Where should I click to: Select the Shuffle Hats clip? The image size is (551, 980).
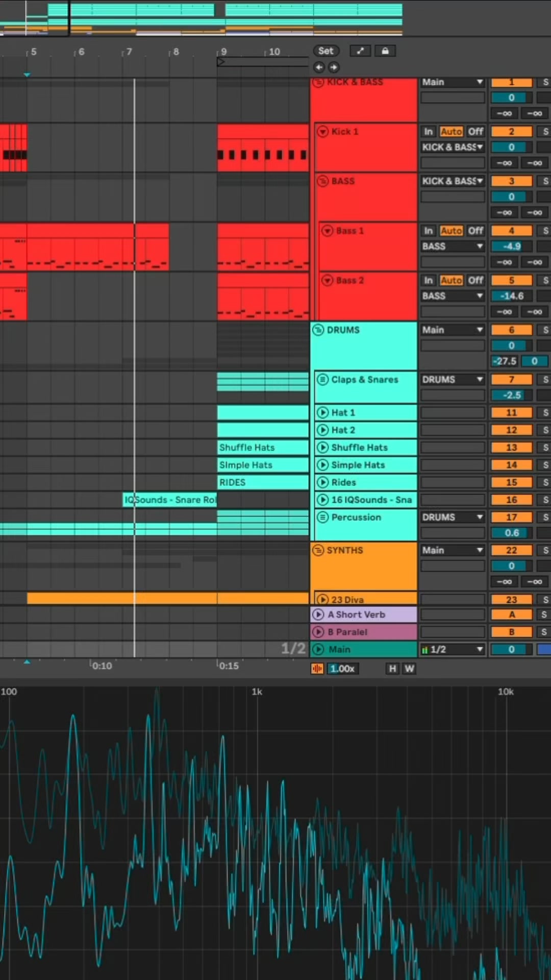[x=263, y=447]
